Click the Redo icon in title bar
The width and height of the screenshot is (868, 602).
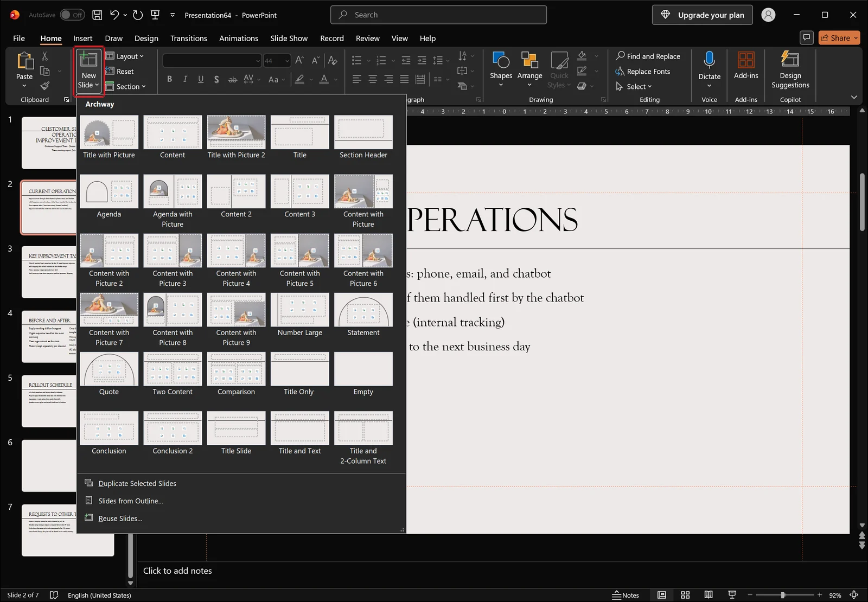(x=138, y=15)
